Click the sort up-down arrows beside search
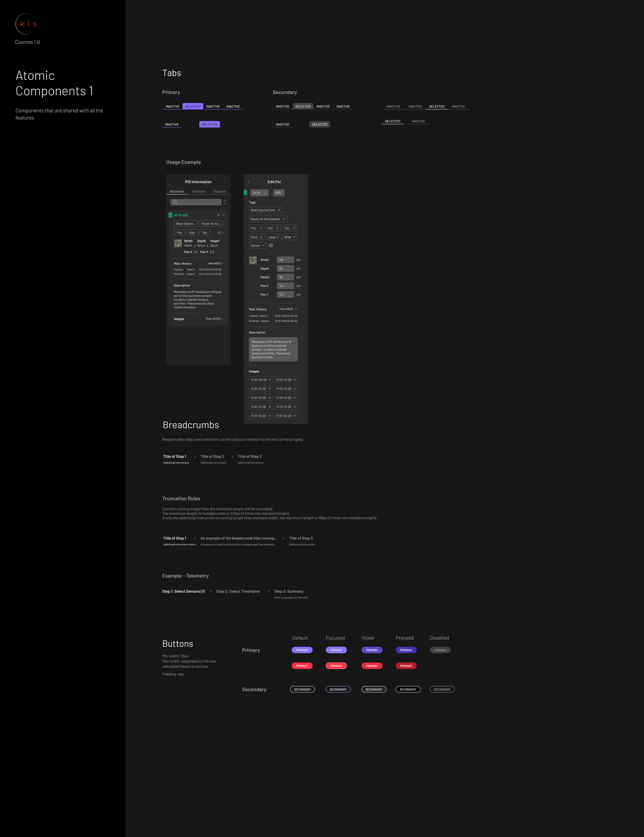 225,202
